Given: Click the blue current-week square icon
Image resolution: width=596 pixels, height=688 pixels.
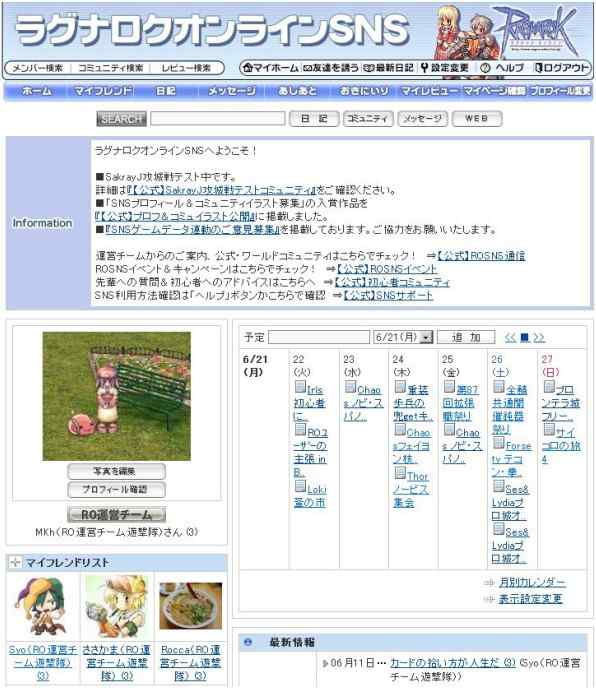Looking at the screenshot, I should click(x=524, y=337).
